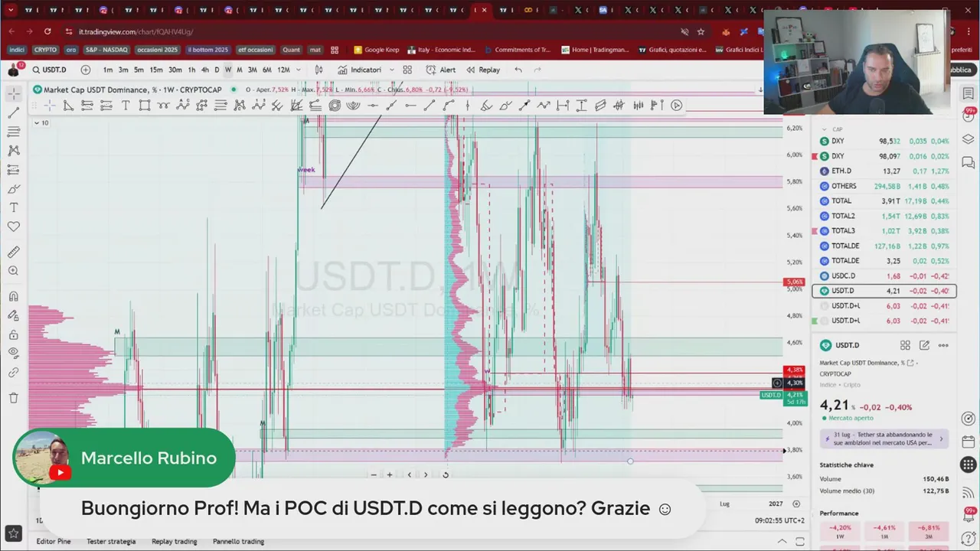Collapse the CAP watchlist section

click(x=825, y=129)
